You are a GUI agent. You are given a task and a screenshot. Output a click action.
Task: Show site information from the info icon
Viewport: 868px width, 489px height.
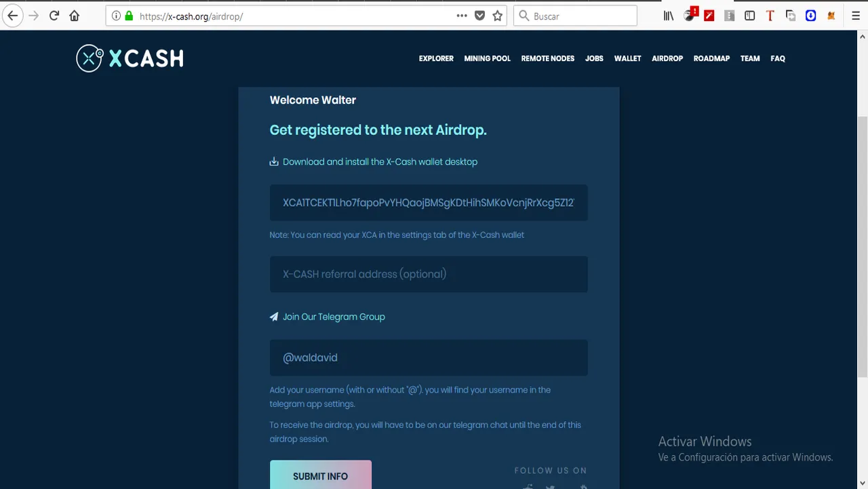coord(116,16)
